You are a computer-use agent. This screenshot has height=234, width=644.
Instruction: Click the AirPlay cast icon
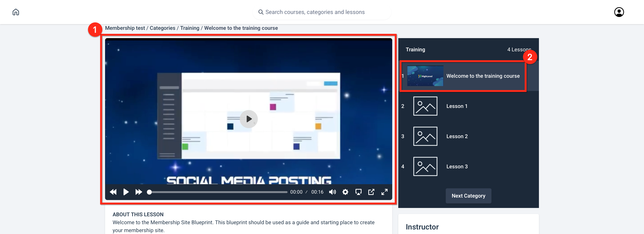tap(358, 192)
